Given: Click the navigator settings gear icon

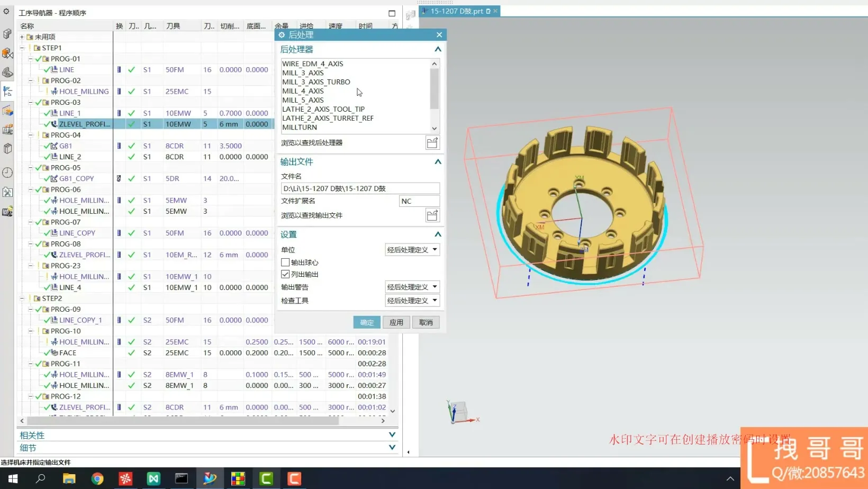Looking at the screenshot, I should coord(6,12).
